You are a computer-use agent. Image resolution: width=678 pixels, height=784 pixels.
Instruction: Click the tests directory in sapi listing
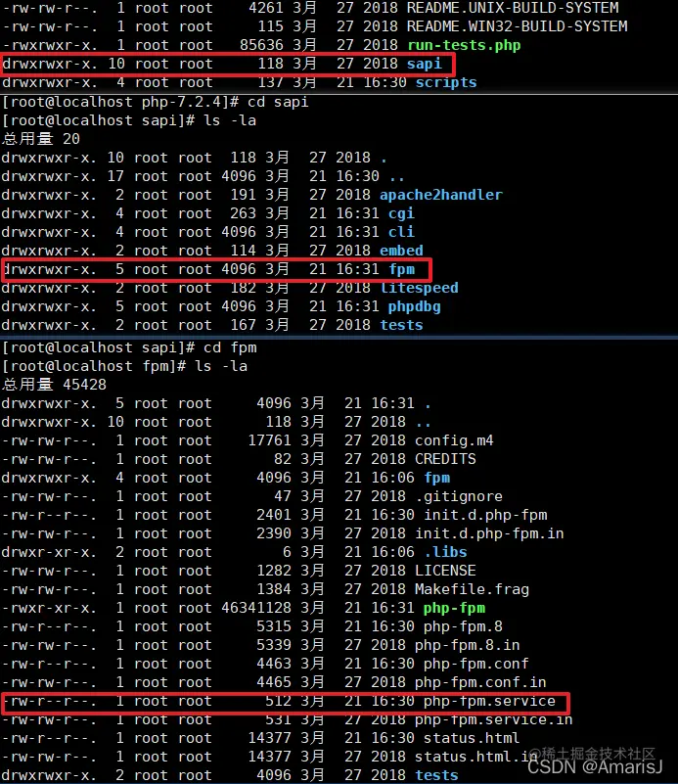click(402, 325)
